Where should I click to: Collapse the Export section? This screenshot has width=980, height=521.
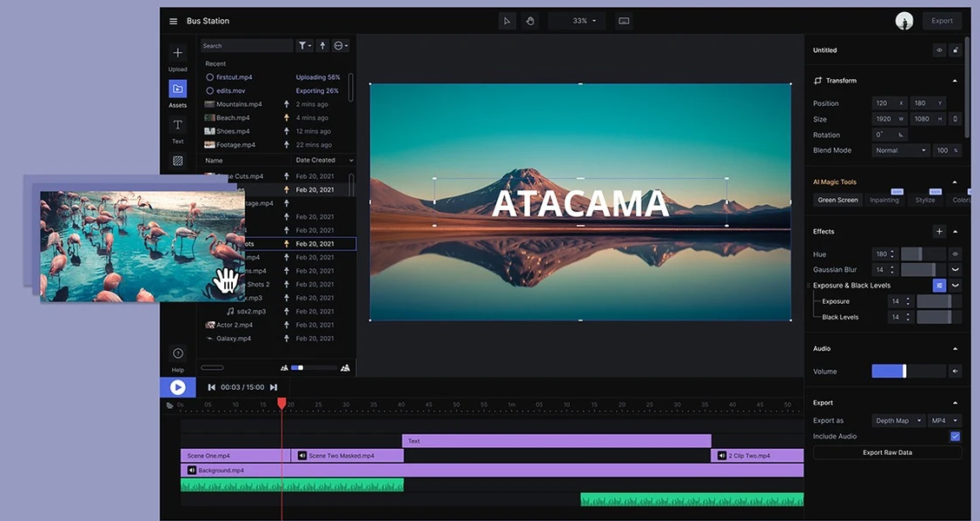(955, 403)
